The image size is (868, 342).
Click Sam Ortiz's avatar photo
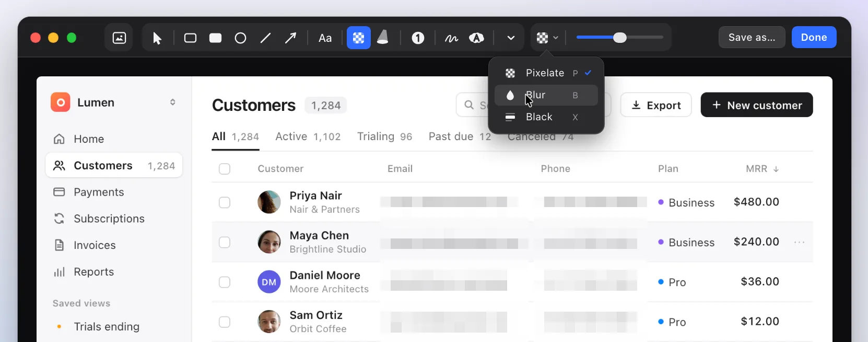(269, 322)
